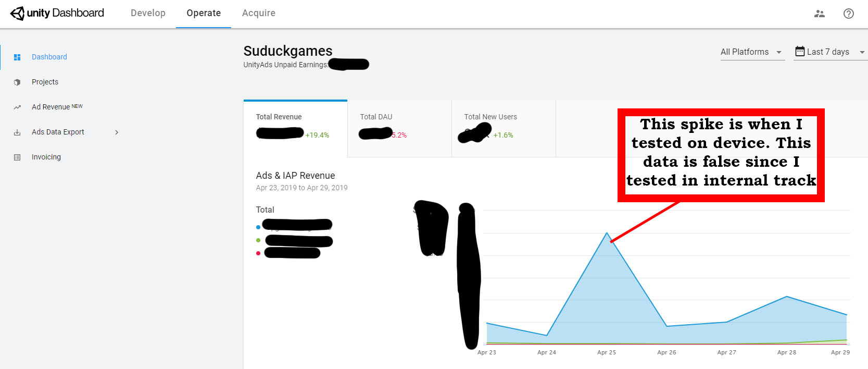Click the red legend dot under Total

(258, 253)
